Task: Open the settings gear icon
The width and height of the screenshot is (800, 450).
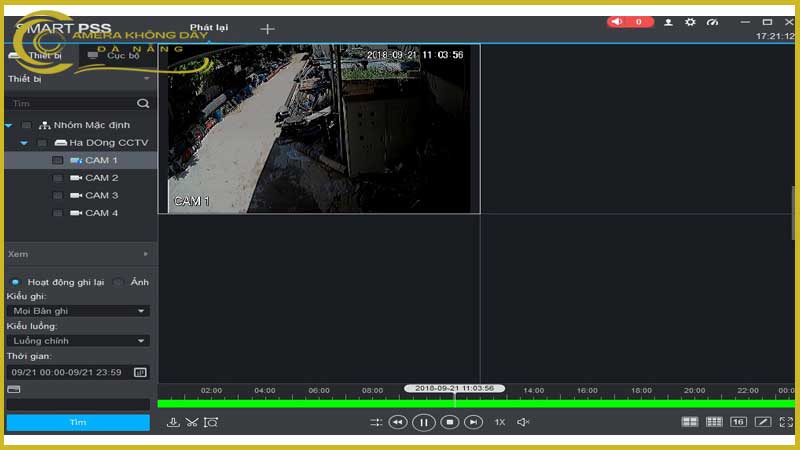Action: click(x=690, y=22)
